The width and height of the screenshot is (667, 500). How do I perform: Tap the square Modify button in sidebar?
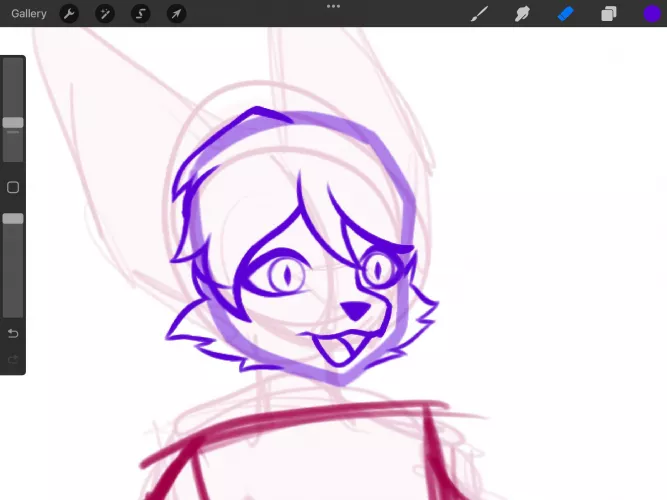[13, 187]
